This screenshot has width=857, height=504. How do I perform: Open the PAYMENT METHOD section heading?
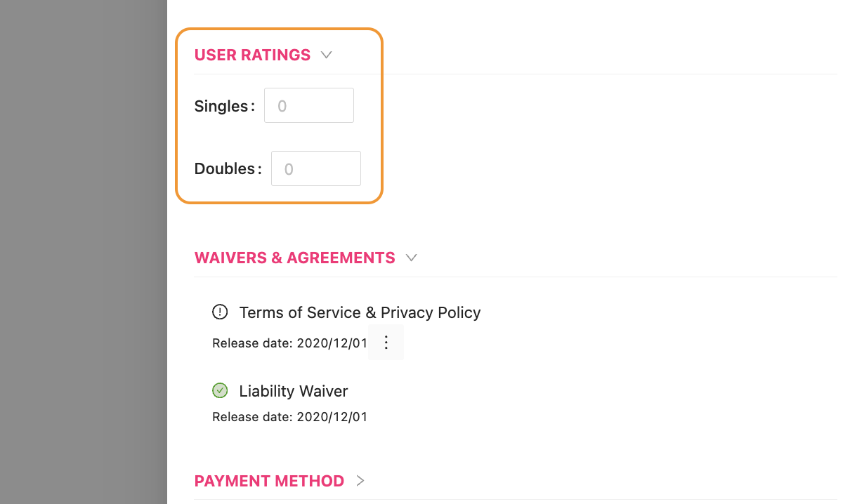(x=269, y=481)
